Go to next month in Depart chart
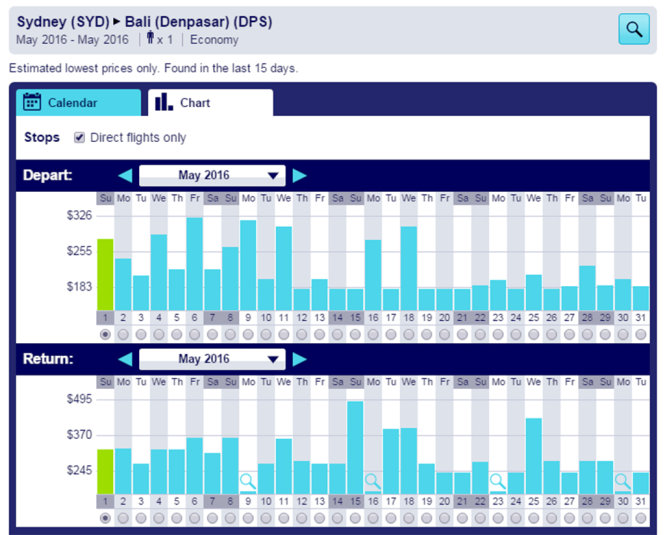This screenshot has width=665, height=535. (x=299, y=175)
